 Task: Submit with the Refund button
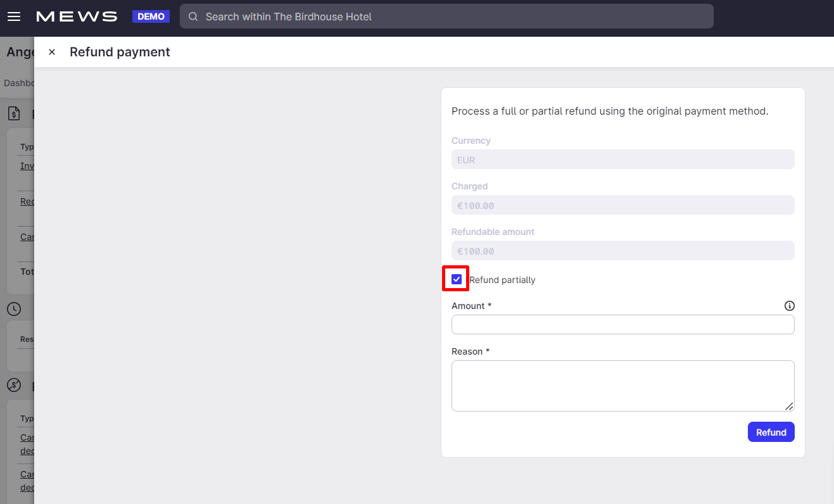771,432
